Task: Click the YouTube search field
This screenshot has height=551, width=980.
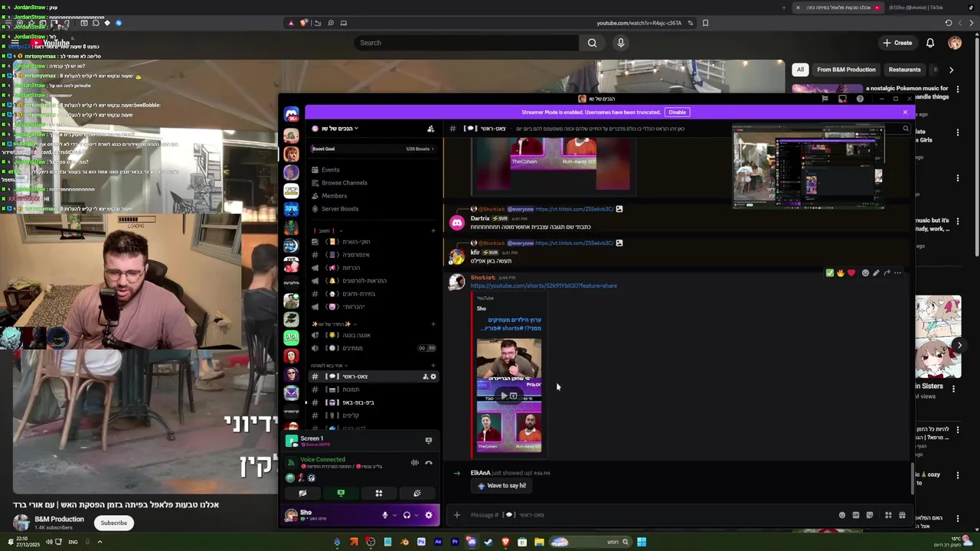Action: [467, 43]
